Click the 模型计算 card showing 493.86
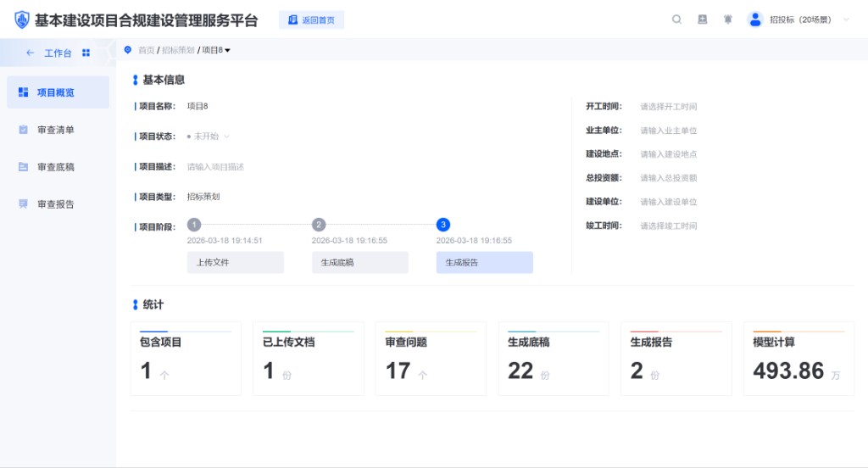Image resolution: width=868 pixels, height=468 pixels. 798,359
